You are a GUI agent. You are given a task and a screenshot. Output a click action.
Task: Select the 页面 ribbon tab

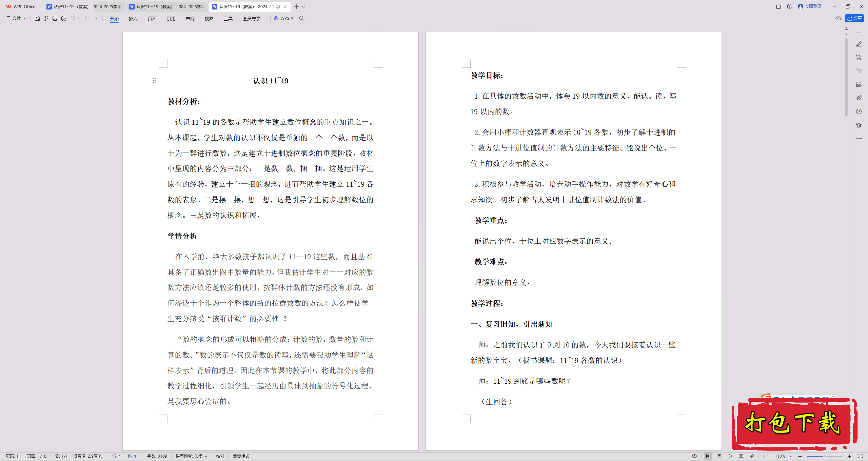pos(152,19)
